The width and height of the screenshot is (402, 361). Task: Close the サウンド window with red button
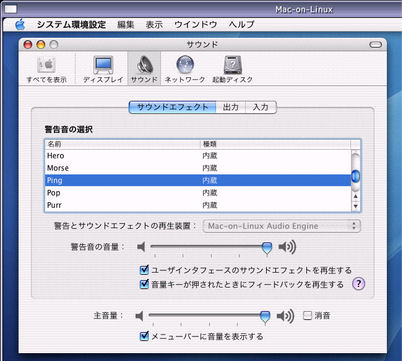(28, 45)
